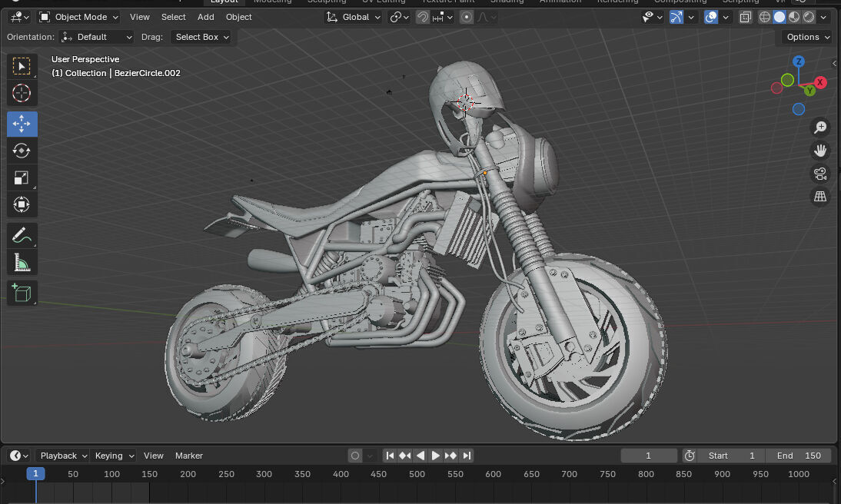
Task: Open the Object menu
Action: (x=238, y=17)
